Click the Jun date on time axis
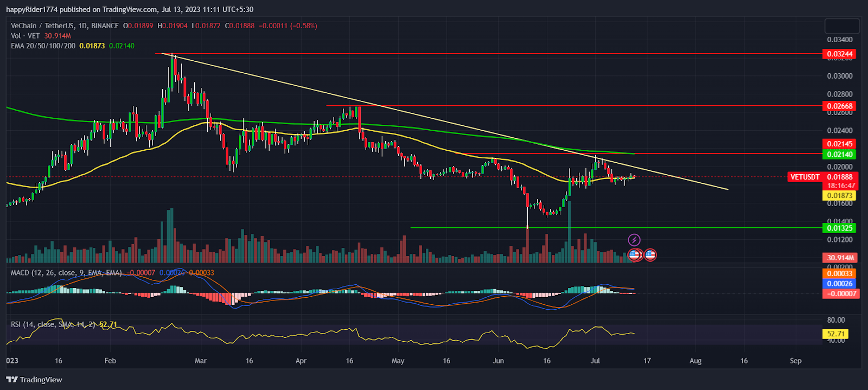The image size is (868, 390). [498, 361]
